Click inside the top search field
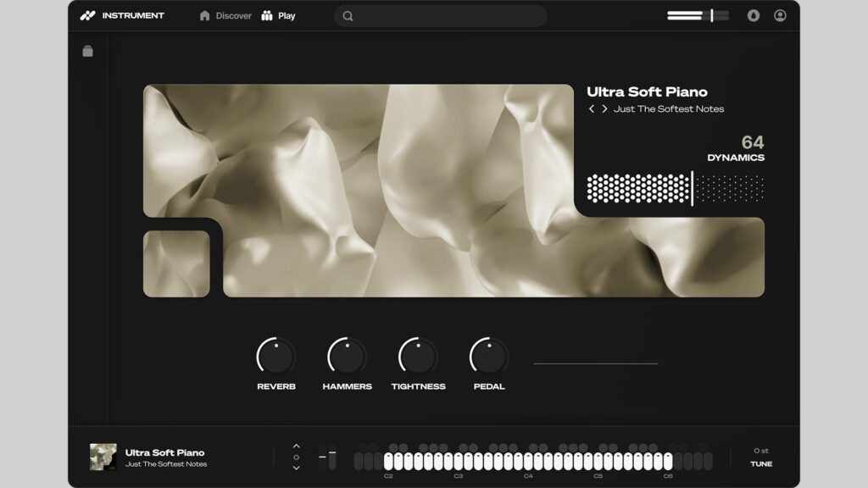Screen dimensions: 868x488 [x=441, y=15]
